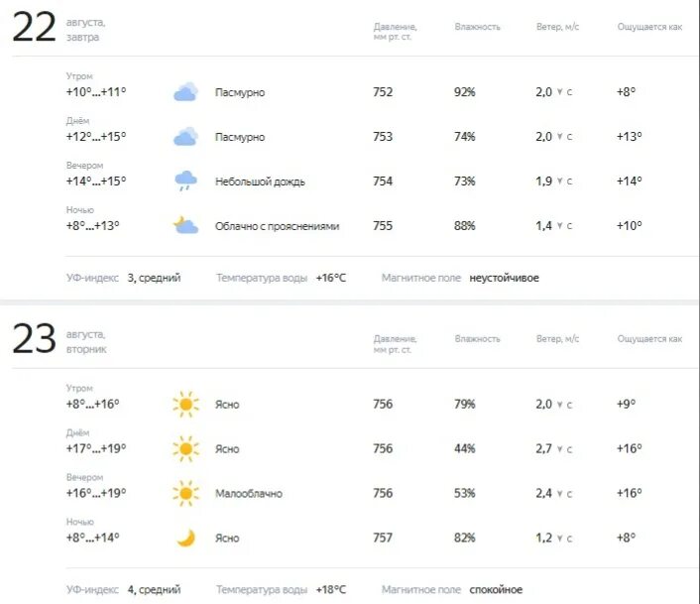Click the Магнитное поле спокойное status

coord(496,590)
